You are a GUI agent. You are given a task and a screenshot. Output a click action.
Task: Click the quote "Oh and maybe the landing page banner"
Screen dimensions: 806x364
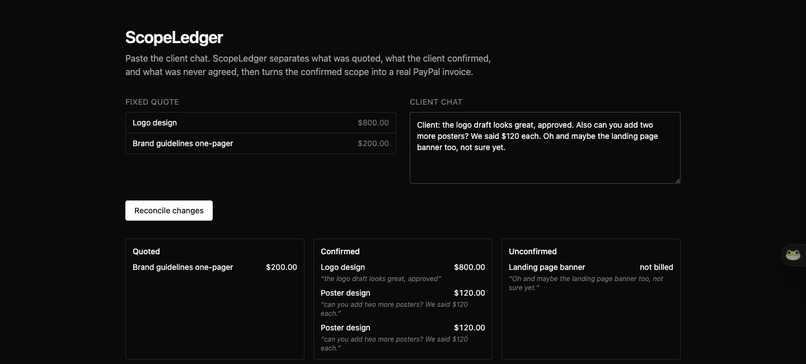coord(586,283)
